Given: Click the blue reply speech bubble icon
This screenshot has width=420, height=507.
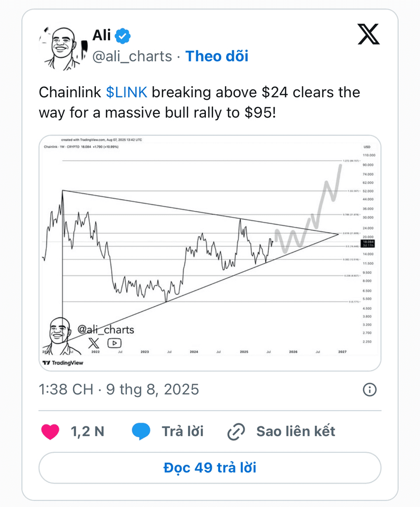Looking at the screenshot, I should (141, 431).
